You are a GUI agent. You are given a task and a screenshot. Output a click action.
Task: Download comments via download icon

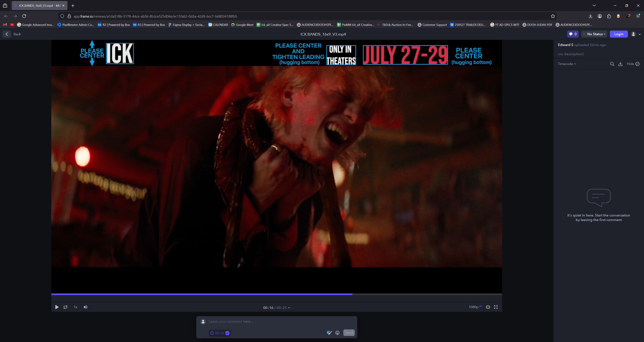point(620,64)
